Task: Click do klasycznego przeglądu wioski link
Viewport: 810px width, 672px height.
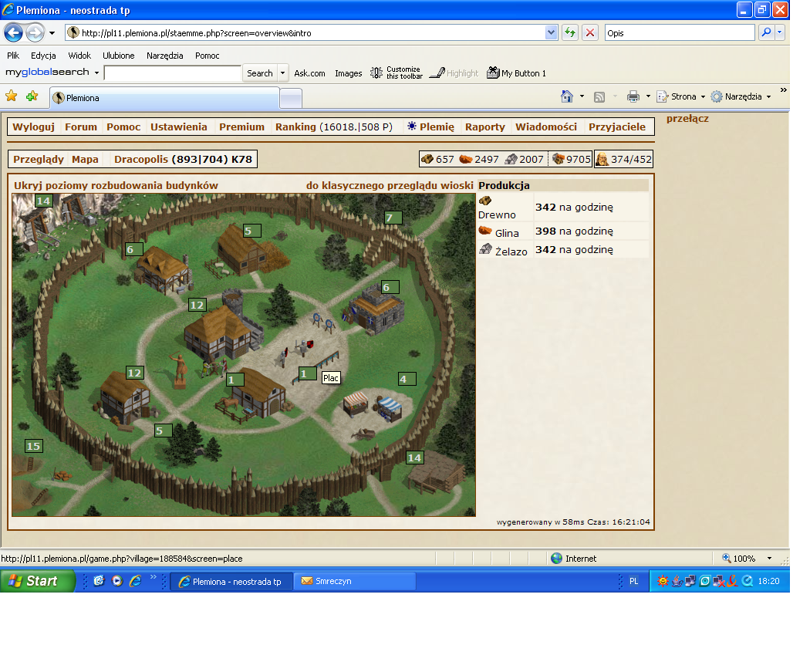Action: (x=390, y=185)
